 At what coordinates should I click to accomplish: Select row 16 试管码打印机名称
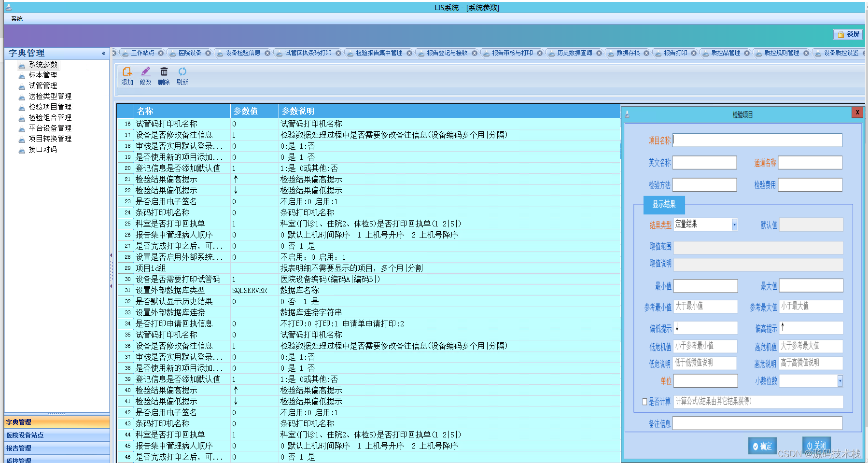(x=369, y=124)
